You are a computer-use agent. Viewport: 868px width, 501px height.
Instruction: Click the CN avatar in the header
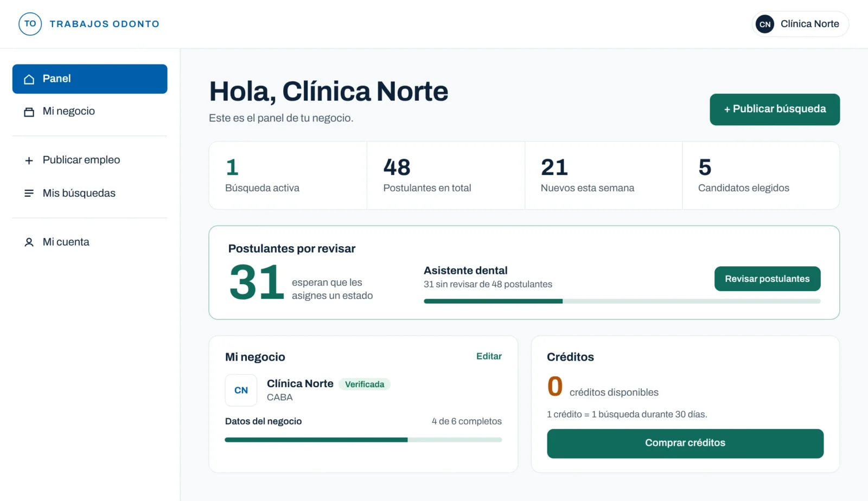(765, 24)
